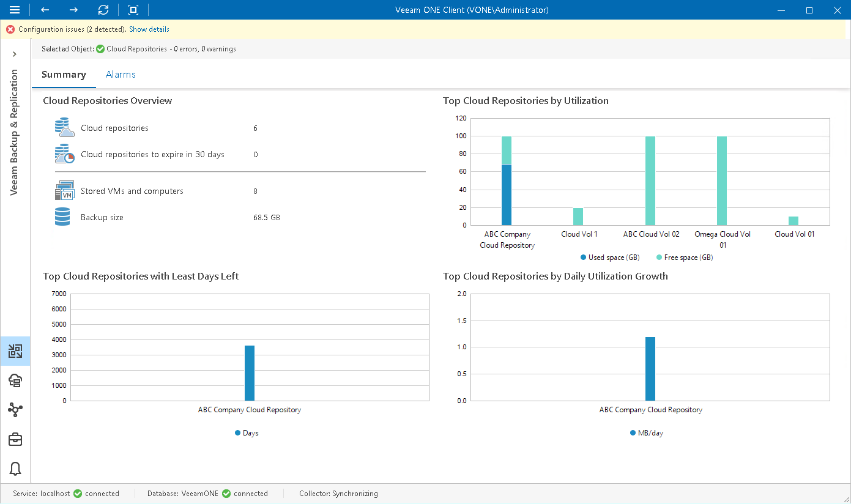Open the main hamburger menu

[x=14, y=10]
